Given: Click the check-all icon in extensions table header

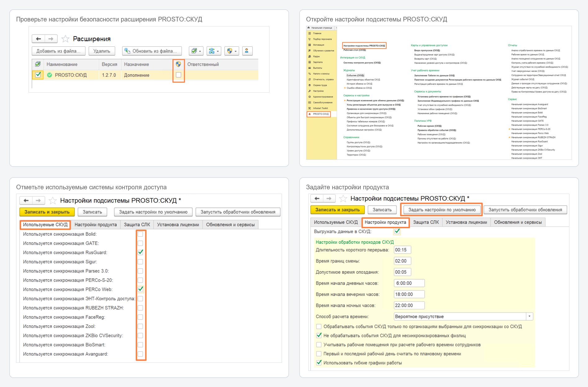Looking at the screenshot, I should [x=38, y=64].
